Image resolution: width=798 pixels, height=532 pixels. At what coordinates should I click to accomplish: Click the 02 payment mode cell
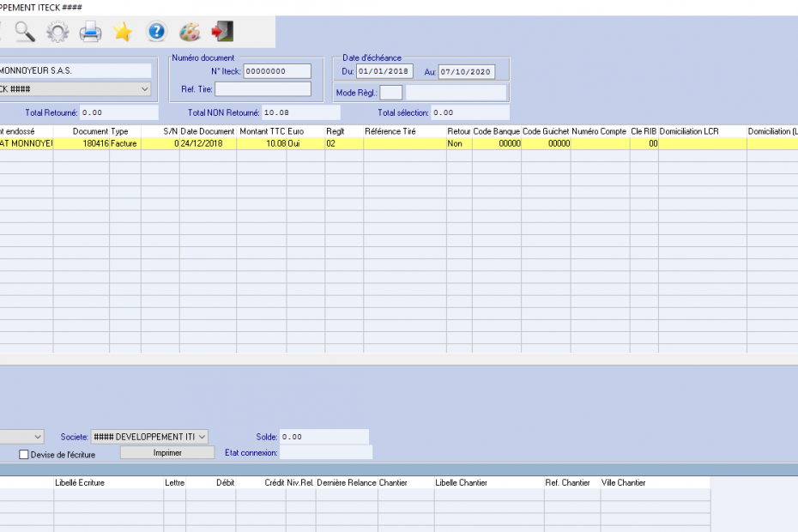[x=345, y=143]
